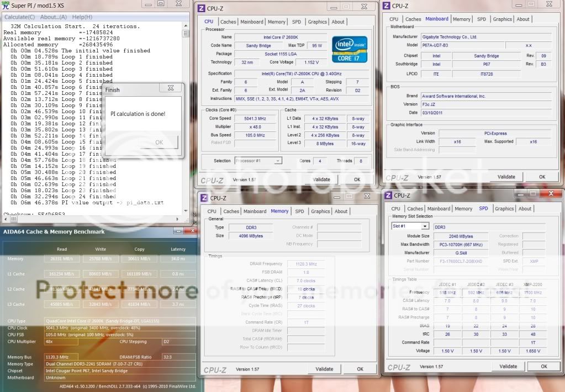
Task: Click the Super PI title bar icon
Action: pyautogui.click(x=6, y=5)
